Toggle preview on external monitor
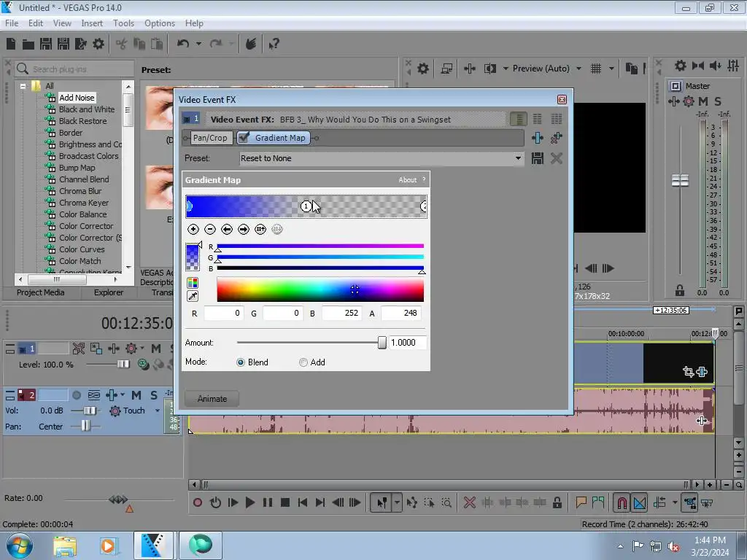Viewport: 747px width, 560px height. tap(446, 69)
